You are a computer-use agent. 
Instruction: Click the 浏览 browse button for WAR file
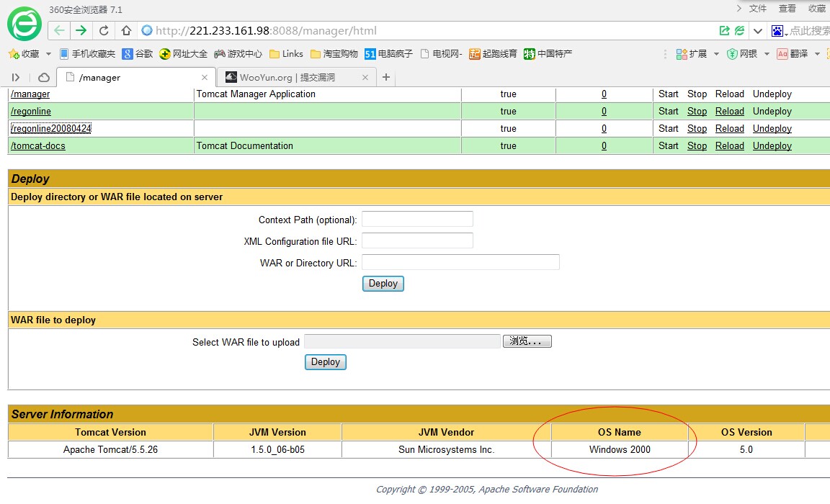527,342
